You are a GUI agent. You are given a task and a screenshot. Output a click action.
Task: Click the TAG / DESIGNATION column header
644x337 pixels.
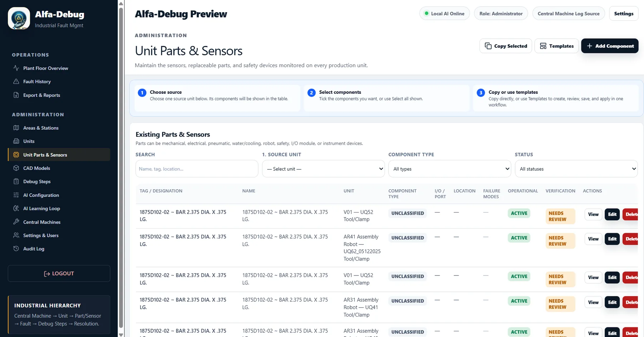pyautogui.click(x=161, y=191)
